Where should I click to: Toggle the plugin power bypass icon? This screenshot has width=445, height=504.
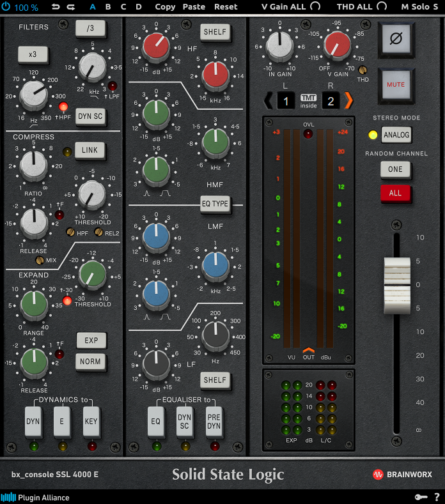(x=6, y=6)
